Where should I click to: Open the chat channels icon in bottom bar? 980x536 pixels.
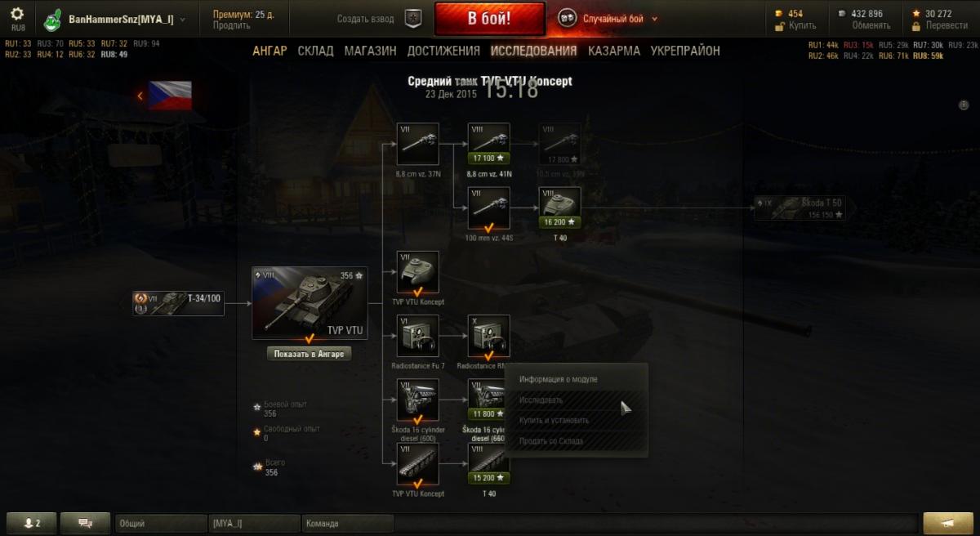[86, 523]
